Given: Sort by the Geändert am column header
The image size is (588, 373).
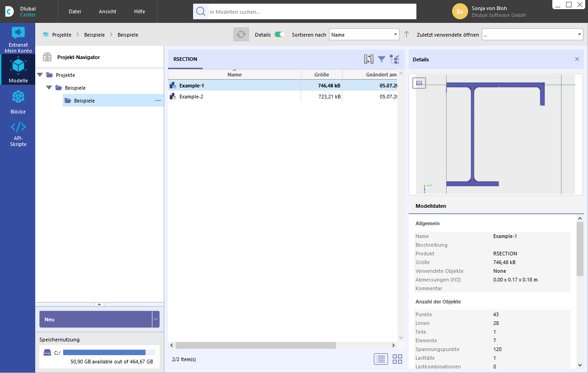Looking at the screenshot, I should 370,75.
